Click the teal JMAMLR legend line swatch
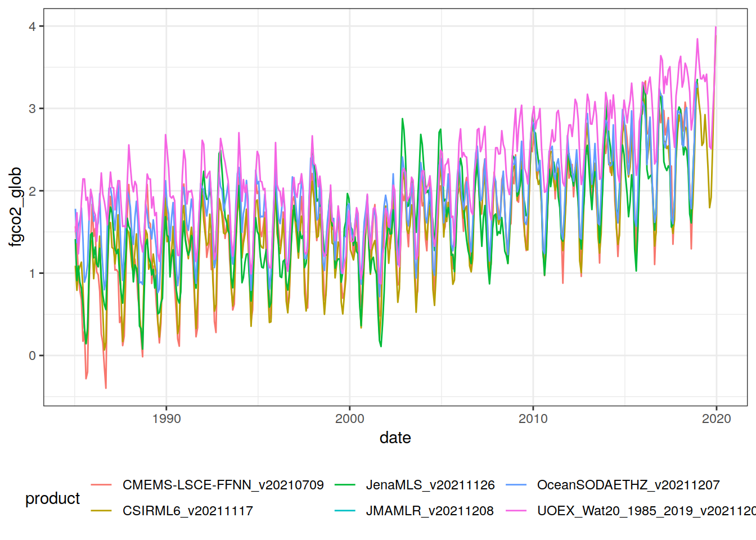 tap(345, 511)
